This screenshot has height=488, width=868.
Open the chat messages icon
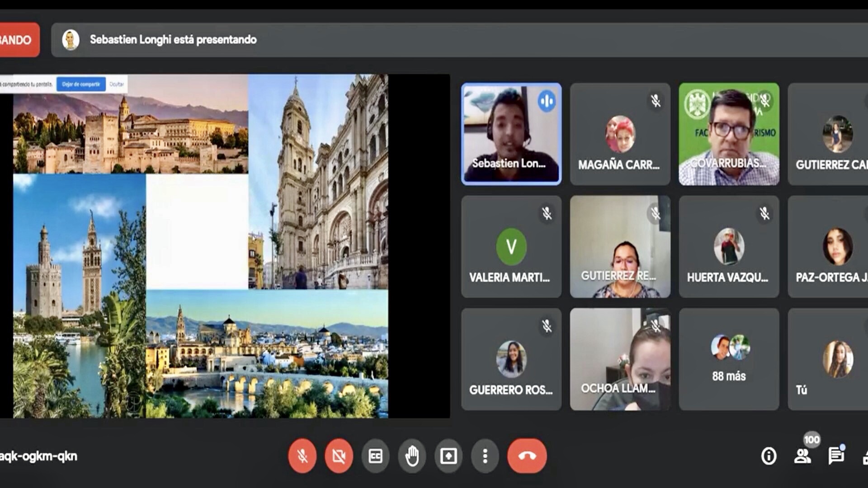click(x=836, y=456)
